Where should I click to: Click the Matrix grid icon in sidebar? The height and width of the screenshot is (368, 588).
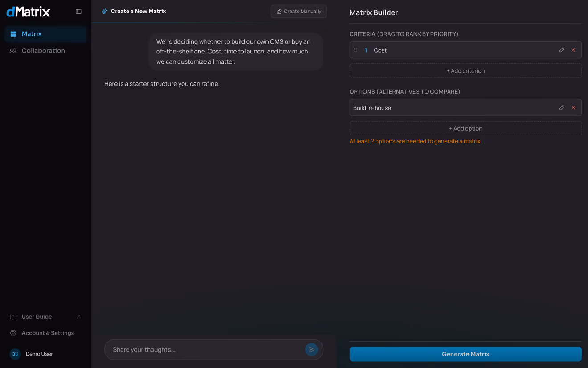(x=13, y=34)
